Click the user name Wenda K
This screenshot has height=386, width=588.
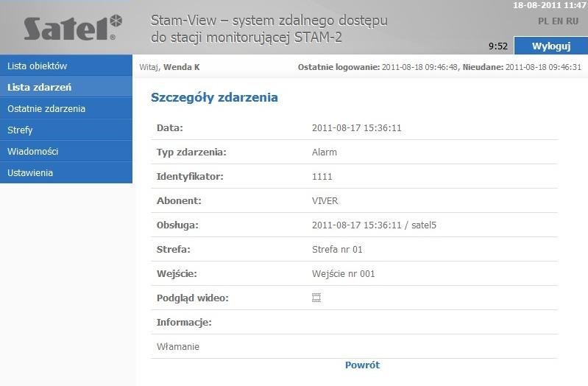click(182, 67)
